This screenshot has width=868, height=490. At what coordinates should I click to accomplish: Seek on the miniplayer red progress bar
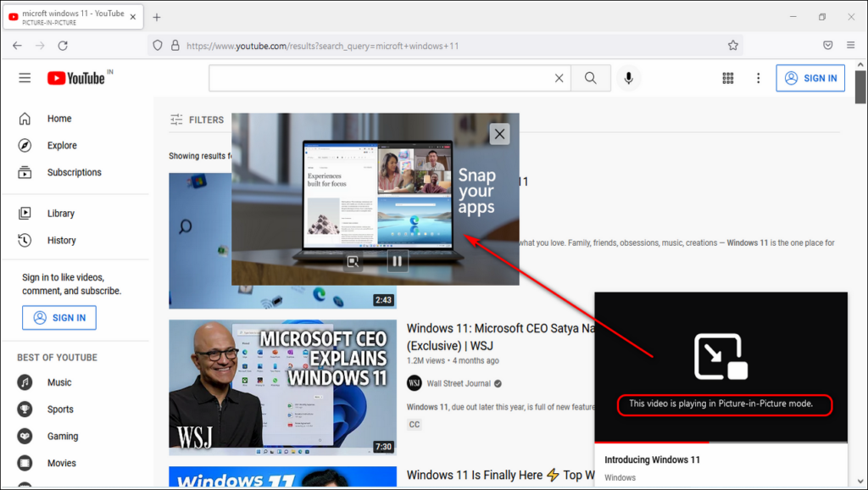pos(721,443)
